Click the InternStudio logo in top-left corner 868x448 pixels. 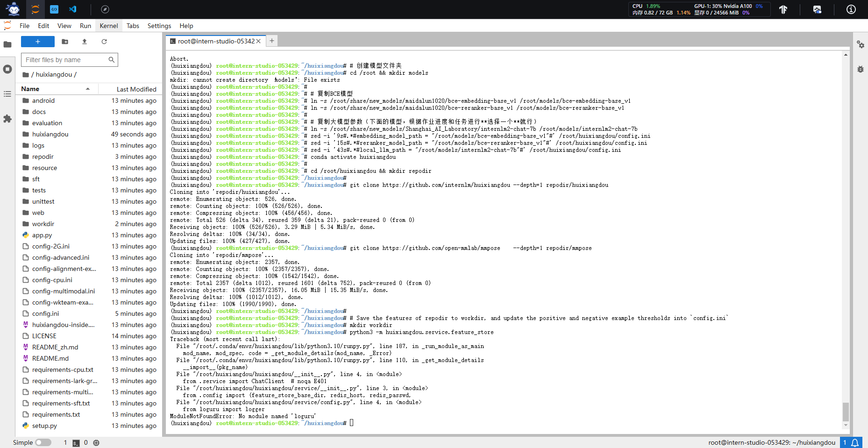[13, 9]
